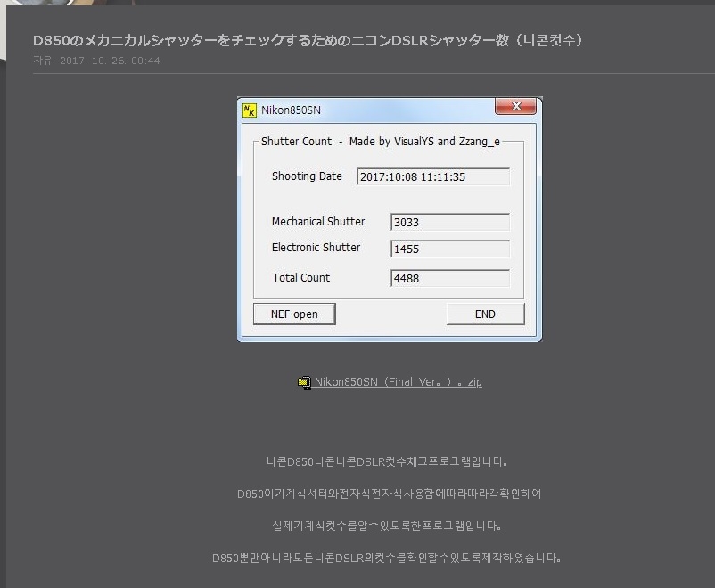Close the Nikon850SN dialog window
This screenshot has height=588, width=715.
click(515, 106)
